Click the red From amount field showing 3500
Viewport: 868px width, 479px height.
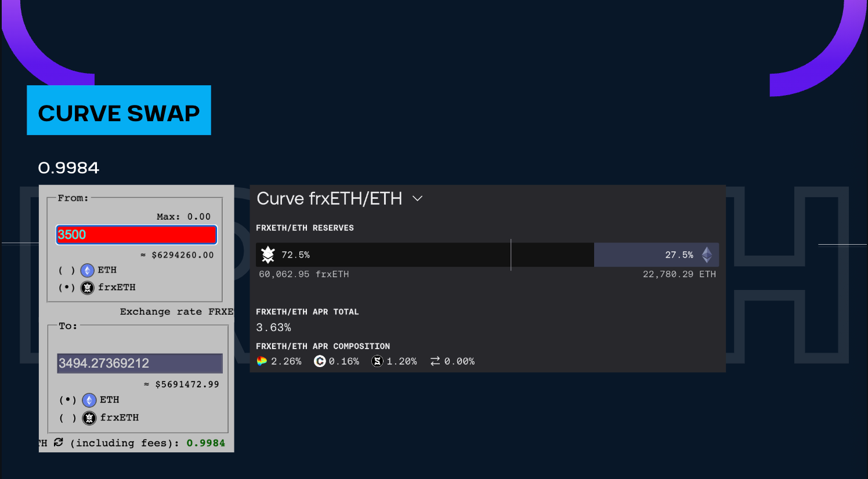pyautogui.click(x=136, y=235)
